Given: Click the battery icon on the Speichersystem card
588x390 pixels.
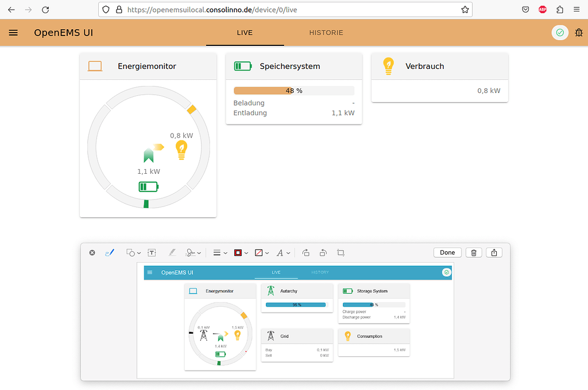Looking at the screenshot, I should [242, 65].
